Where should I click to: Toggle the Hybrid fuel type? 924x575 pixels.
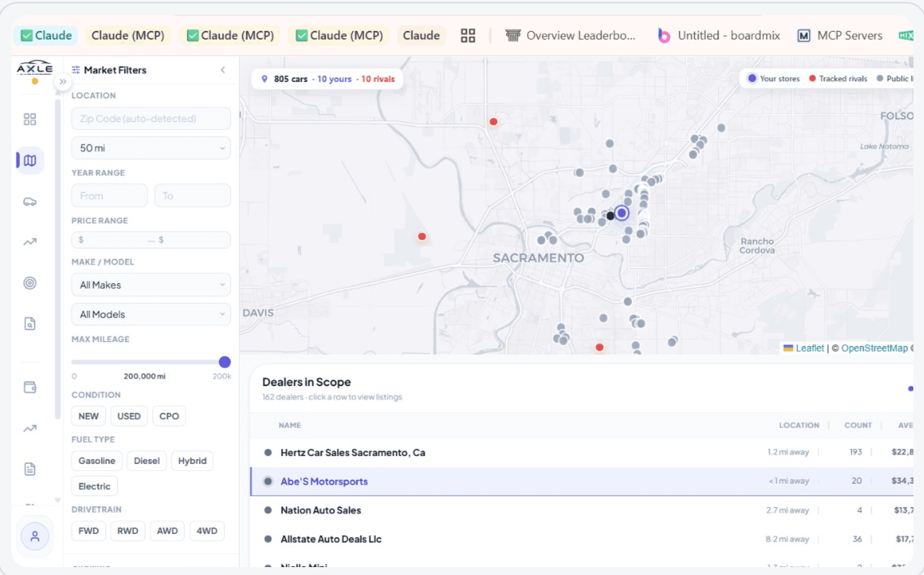192,461
